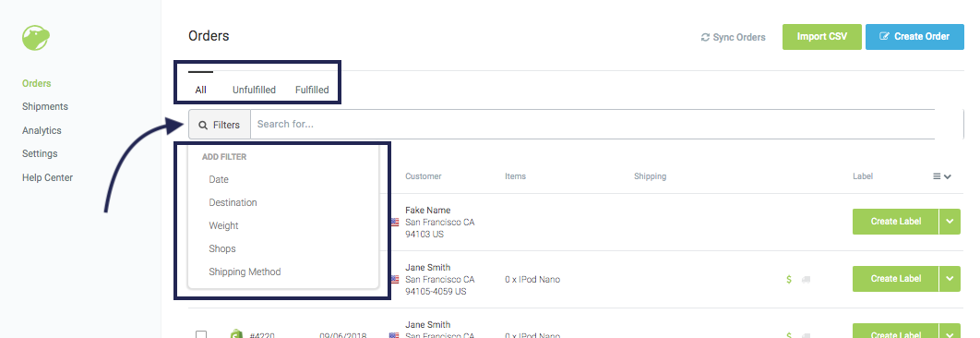Screen dimensions: 980x338
Task: Click the magnifier icon in Filters button
Action: pyautogui.click(x=203, y=126)
